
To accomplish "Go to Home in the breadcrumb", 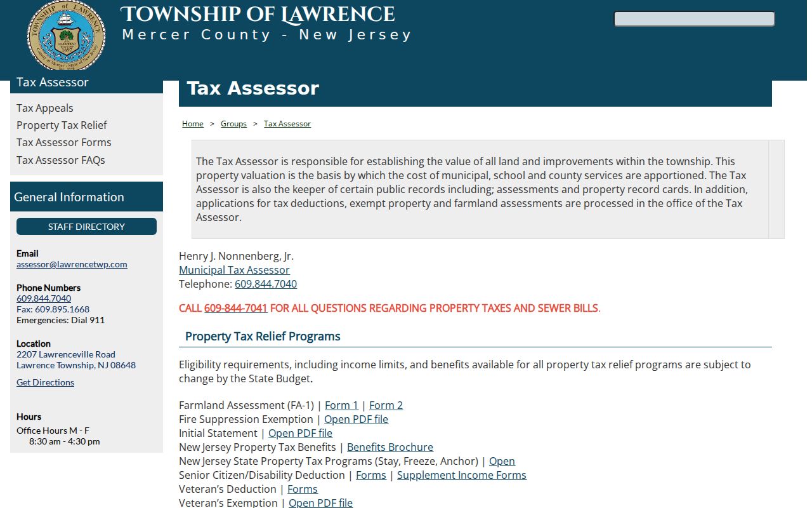I will tap(193, 124).
